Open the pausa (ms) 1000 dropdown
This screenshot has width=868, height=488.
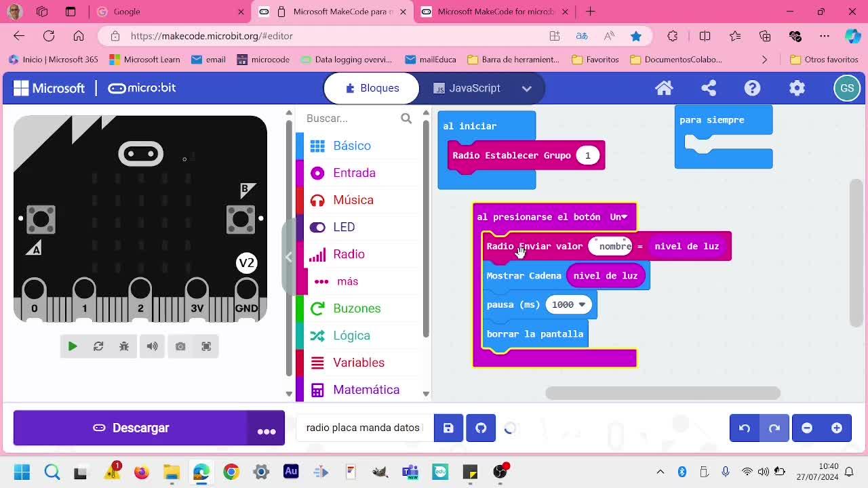pos(569,305)
